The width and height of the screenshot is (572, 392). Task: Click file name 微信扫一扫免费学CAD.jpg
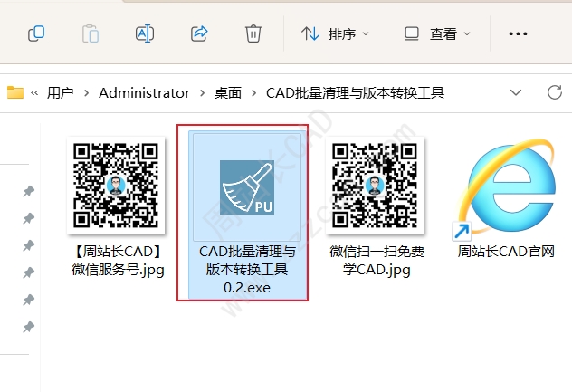(377, 261)
